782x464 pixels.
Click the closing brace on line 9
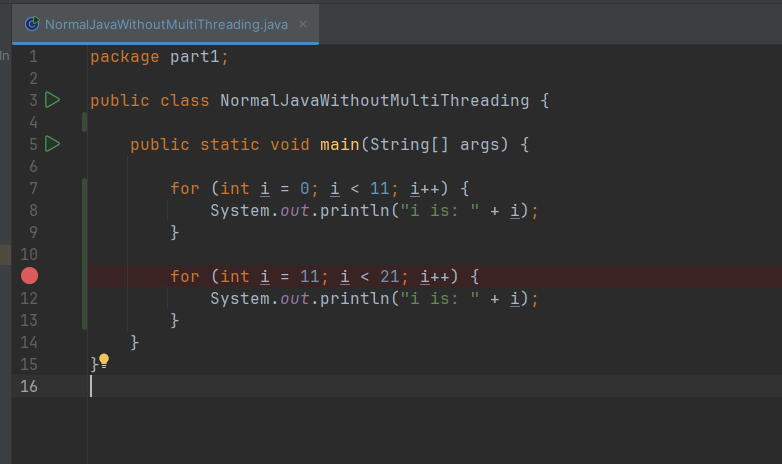[x=175, y=232]
